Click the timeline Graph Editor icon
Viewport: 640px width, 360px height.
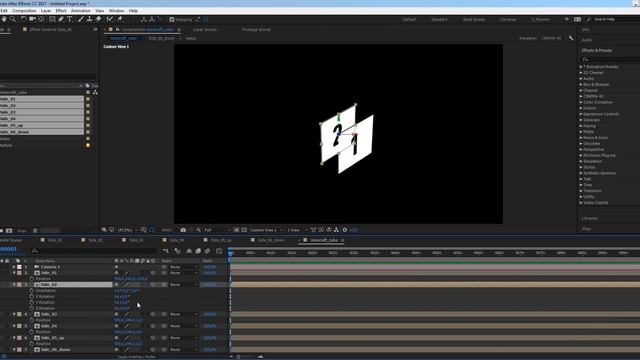coord(219,251)
